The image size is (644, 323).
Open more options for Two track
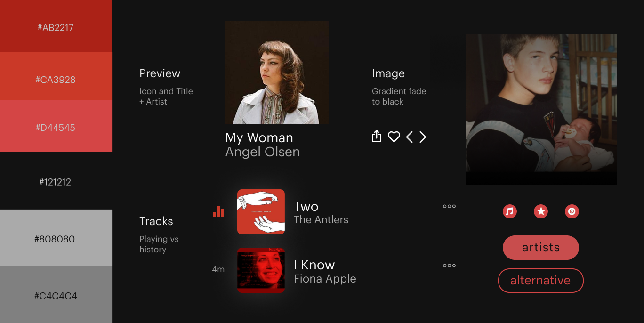pyautogui.click(x=449, y=206)
